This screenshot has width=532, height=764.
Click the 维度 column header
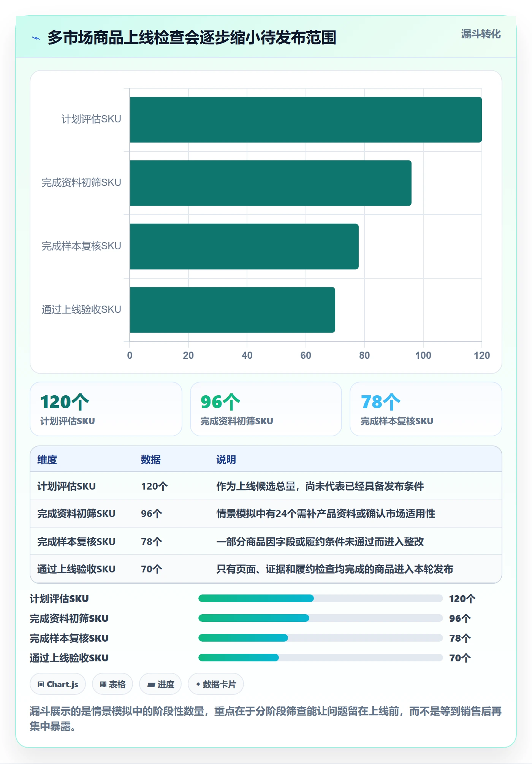[x=47, y=460]
